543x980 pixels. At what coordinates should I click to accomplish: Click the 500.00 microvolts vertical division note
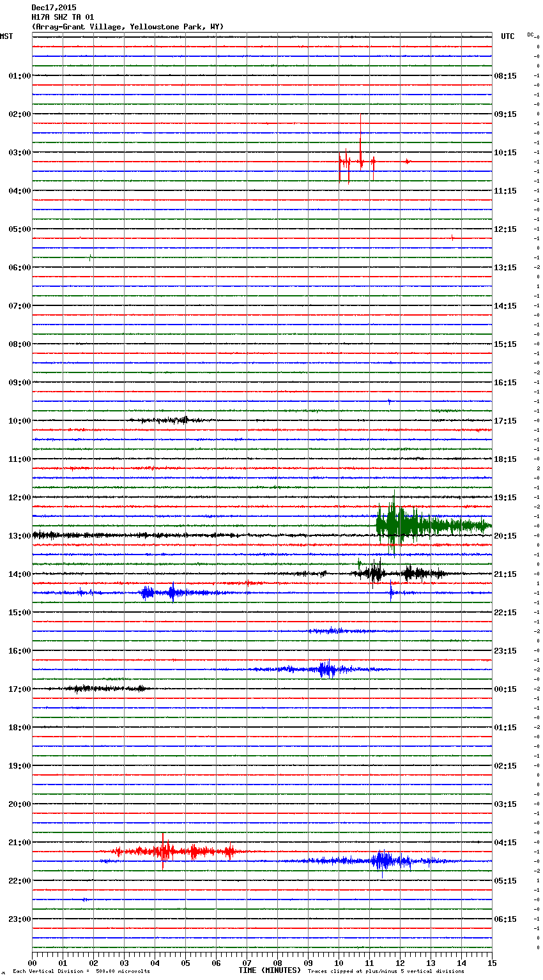pyautogui.click(x=81, y=972)
